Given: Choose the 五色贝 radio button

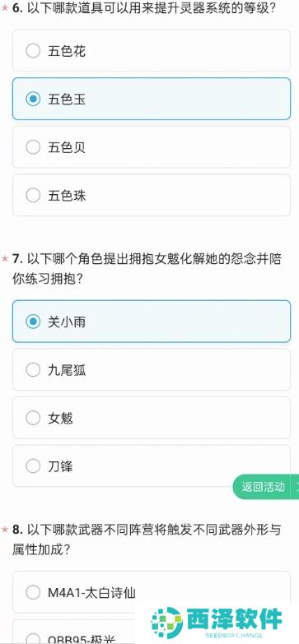Looking at the screenshot, I should [x=33, y=147].
